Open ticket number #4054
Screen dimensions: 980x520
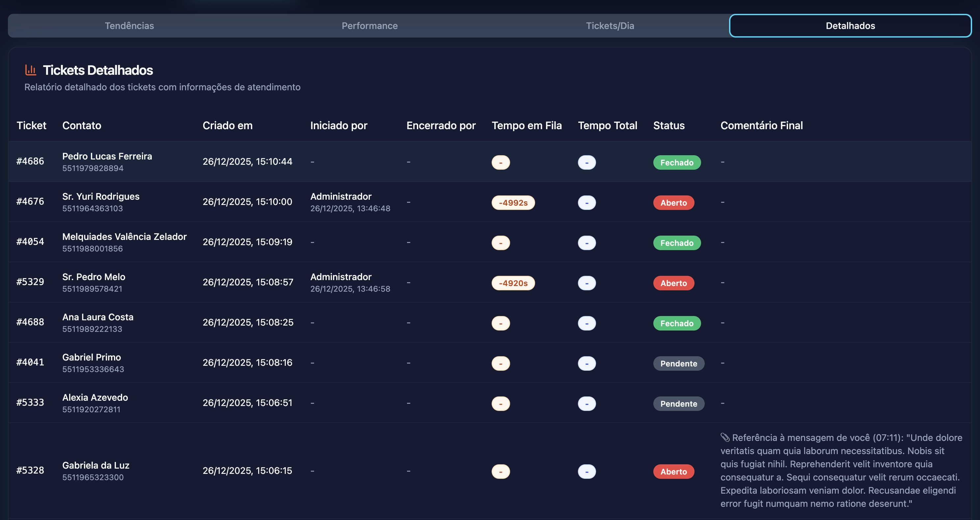point(30,242)
